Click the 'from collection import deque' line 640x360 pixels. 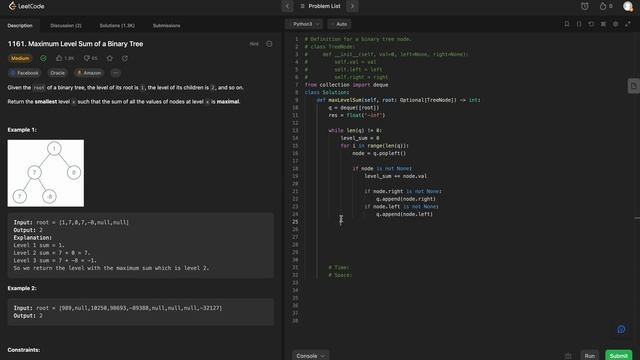point(346,85)
